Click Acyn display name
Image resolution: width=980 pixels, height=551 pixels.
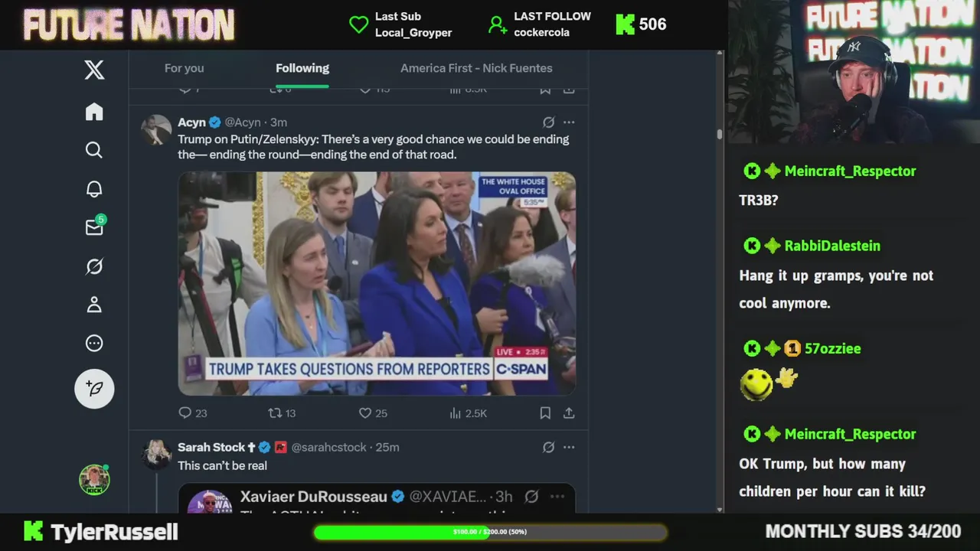coord(191,122)
